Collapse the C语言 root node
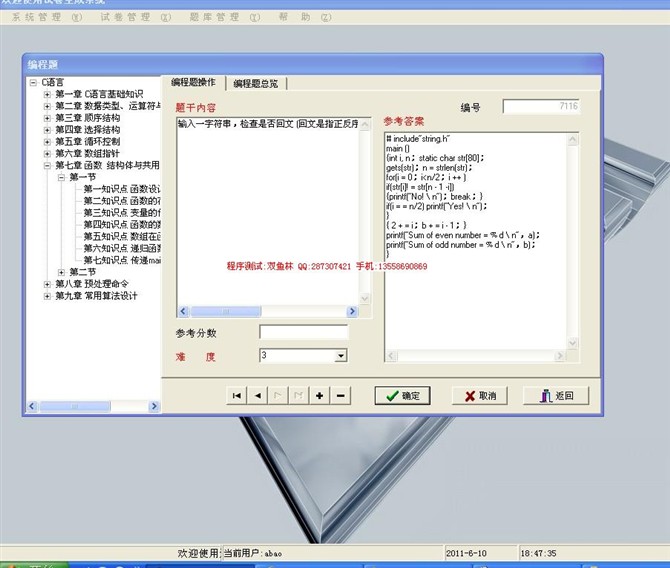Viewport: 670px width, 568px height. [33, 82]
